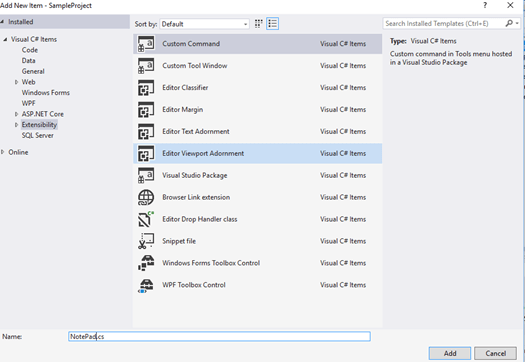Click the Editor Classifier template icon
Viewport: 525px width, 362px height.
point(146,88)
